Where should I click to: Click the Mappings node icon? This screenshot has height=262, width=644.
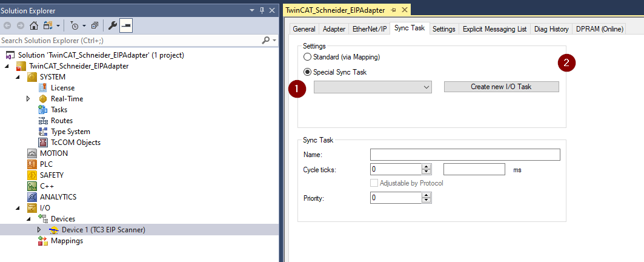tap(43, 241)
